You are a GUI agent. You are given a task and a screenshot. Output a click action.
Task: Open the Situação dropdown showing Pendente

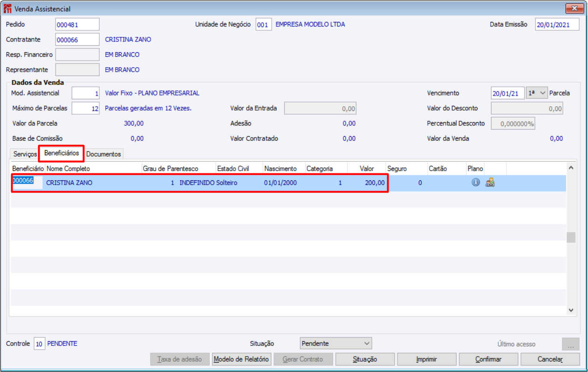coord(335,344)
